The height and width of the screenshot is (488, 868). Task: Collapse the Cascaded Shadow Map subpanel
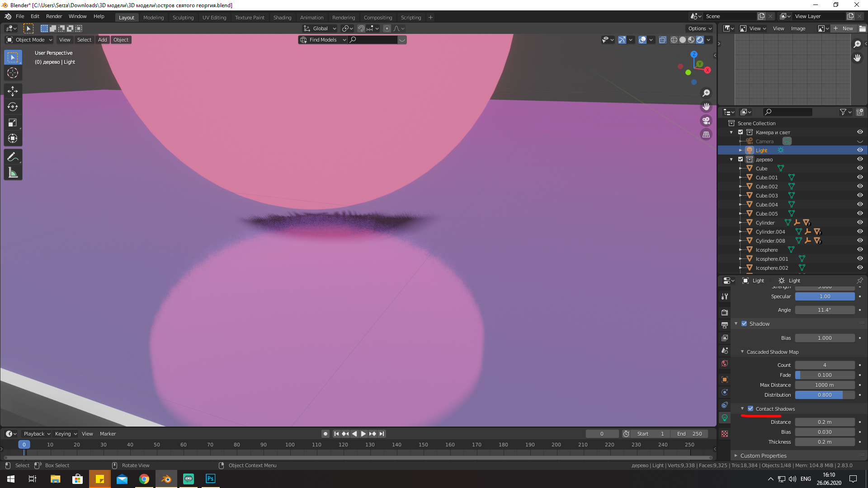click(742, 352)
